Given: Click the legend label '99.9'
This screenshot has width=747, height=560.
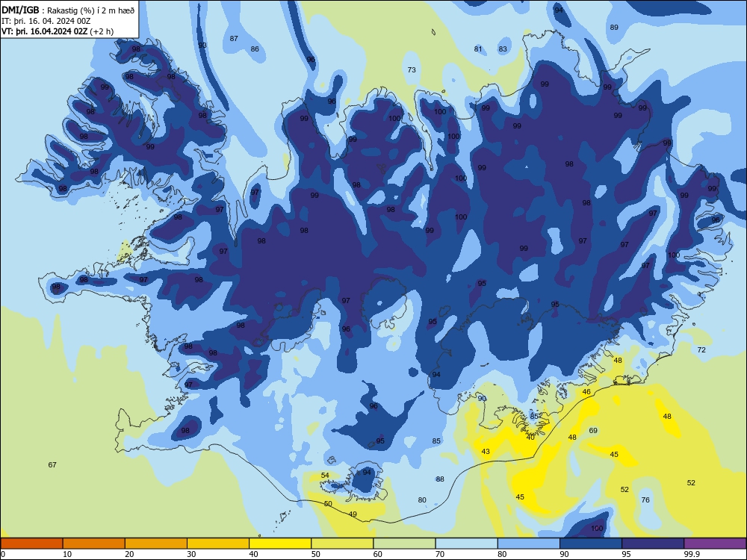Looking at the screenshot, I should (x=691, y=554).
